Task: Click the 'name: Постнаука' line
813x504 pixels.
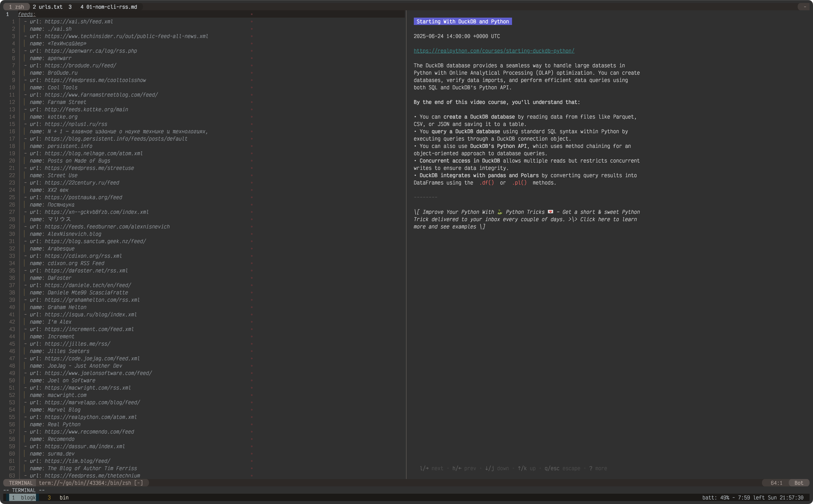Action: (52, 205)
